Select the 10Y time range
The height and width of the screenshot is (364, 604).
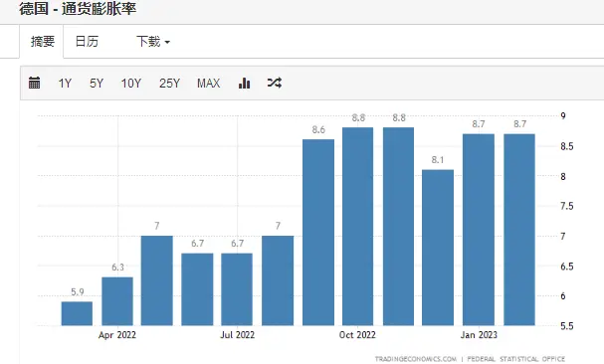(131, 84)
